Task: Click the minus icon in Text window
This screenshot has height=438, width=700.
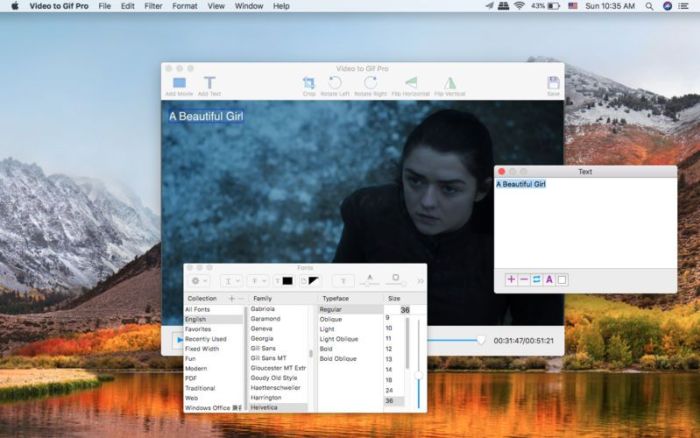Action: click(x=524, y=280)
